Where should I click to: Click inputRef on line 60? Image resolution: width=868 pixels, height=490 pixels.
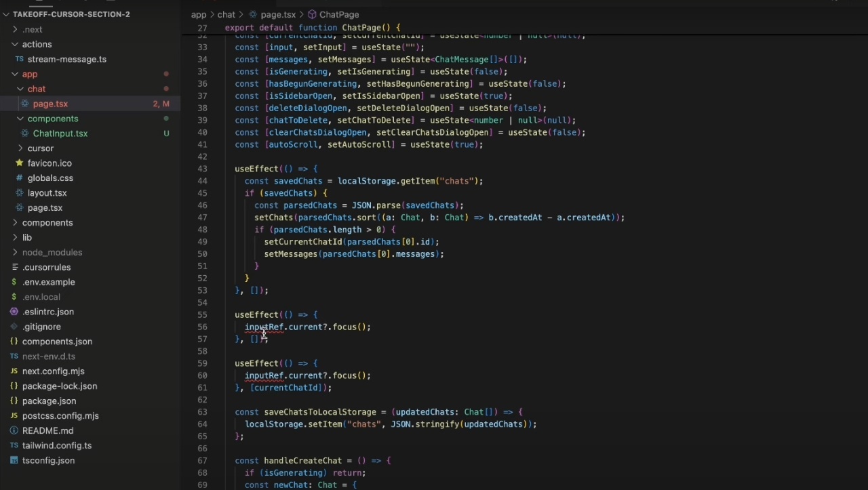264,375
